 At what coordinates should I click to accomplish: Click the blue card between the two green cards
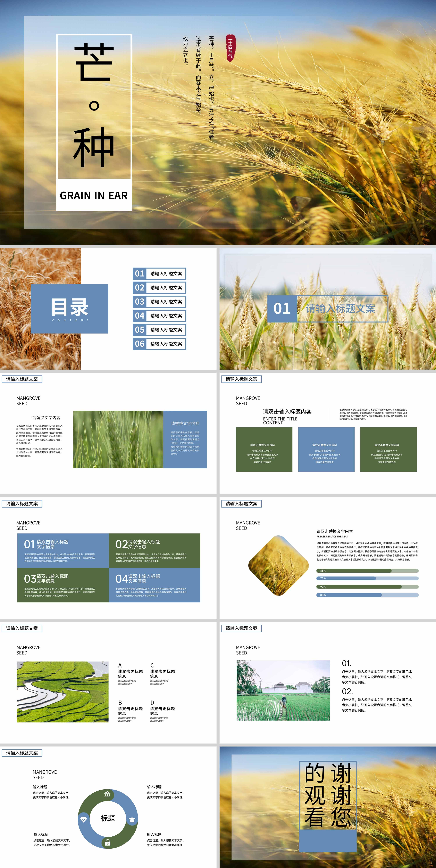tap(326, 450)
